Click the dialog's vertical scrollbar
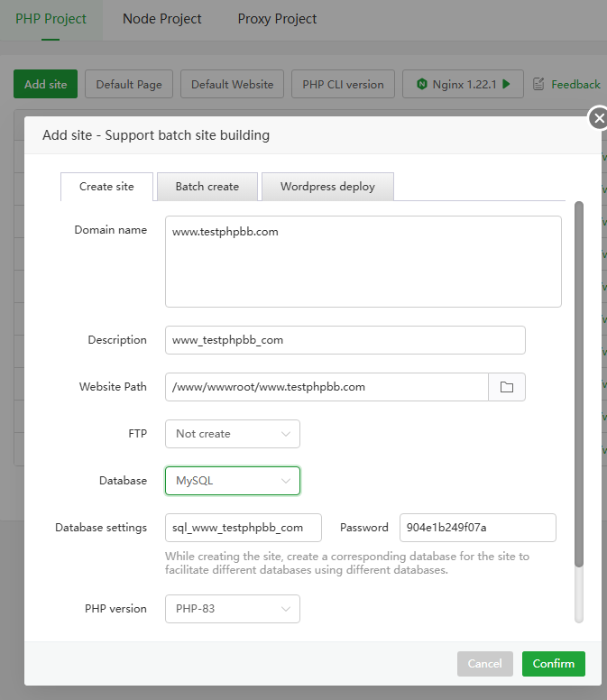607x700 pixels. 579,383
